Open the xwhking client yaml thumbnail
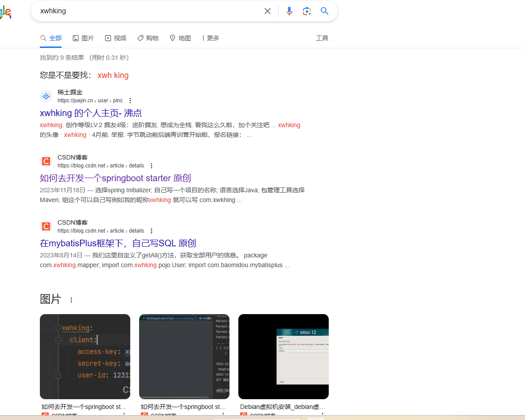This screenshot has height=420, width=525. point(85,356)
